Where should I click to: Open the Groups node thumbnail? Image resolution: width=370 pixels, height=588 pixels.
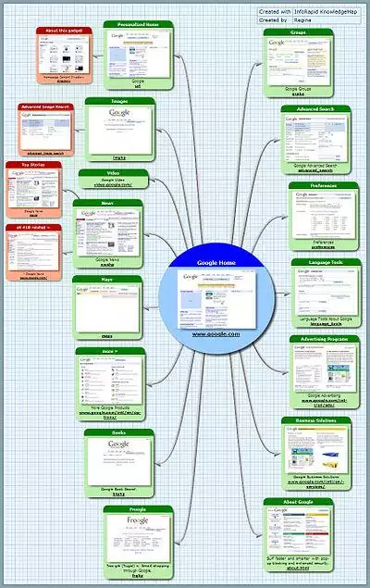298,61
